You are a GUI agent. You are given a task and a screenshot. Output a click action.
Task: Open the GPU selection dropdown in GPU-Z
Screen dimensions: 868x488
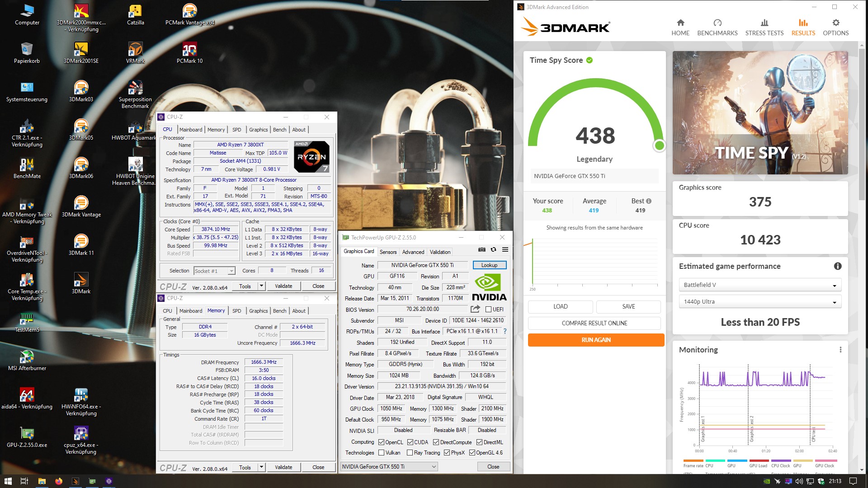click(x=389, y=467)
